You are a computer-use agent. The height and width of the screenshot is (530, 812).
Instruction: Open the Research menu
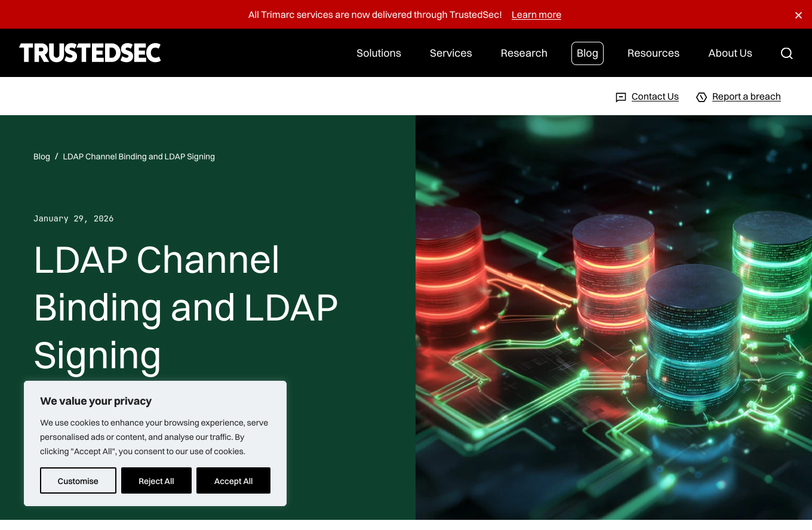tap(524, 53)
